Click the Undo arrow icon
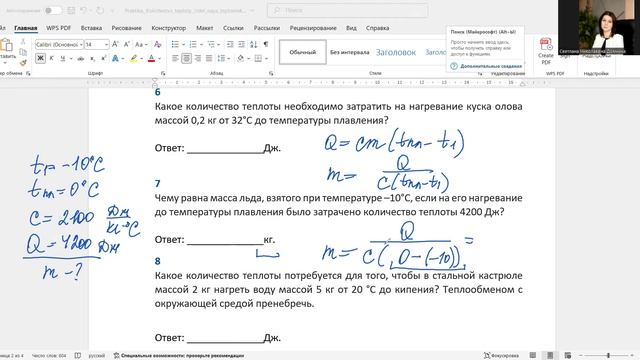The height and width of the screenshot is (360, 640). pyautogui.click(x=84, y=10)
